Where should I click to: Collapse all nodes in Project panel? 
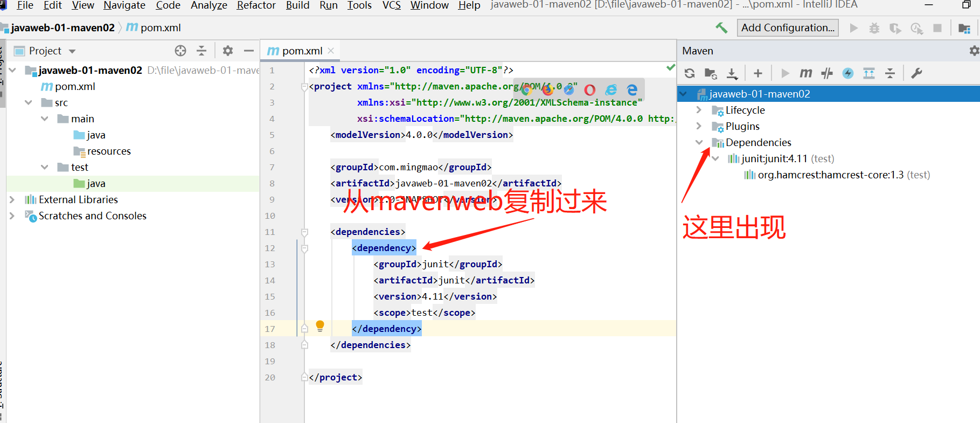[201, 51]
